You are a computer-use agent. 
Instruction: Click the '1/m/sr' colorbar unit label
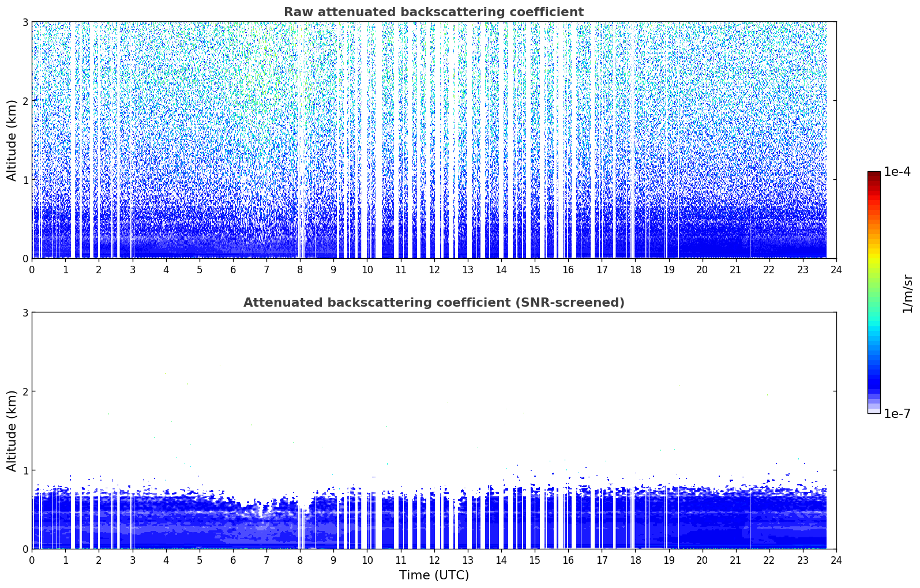pyautogui.click(x=907, y=293)
